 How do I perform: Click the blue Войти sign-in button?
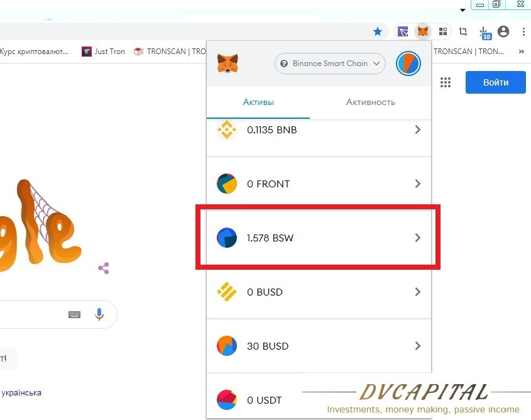[x=495, y=82]
